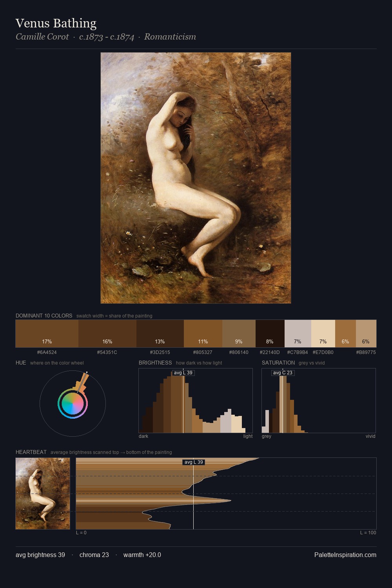Click the date c.1873 - c.1874
This screenshot has height=588, width=392.
pos(107,37)
